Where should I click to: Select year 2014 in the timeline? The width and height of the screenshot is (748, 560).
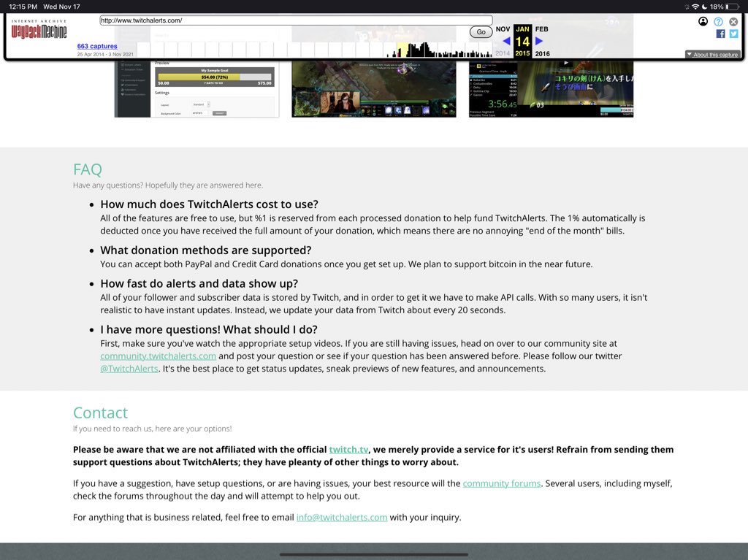(503, 53)
